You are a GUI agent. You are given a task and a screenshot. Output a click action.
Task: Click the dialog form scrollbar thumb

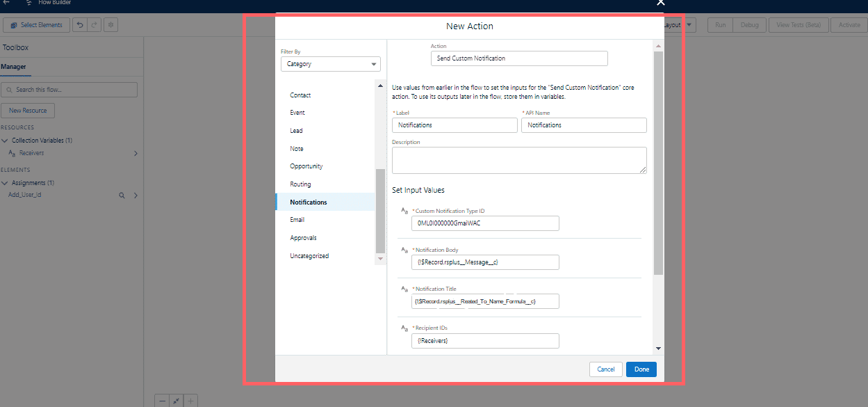[658, 163]
